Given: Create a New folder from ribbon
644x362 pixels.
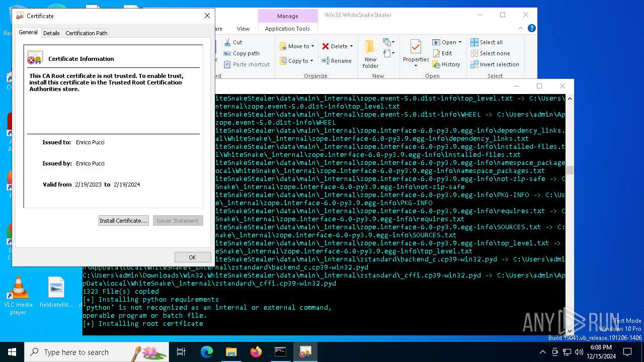Looking at the screenshot, I should point(370,54).
